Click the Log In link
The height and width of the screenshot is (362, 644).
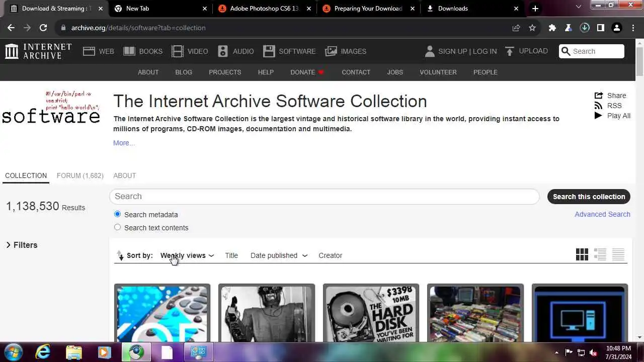[x=485, y=51]
